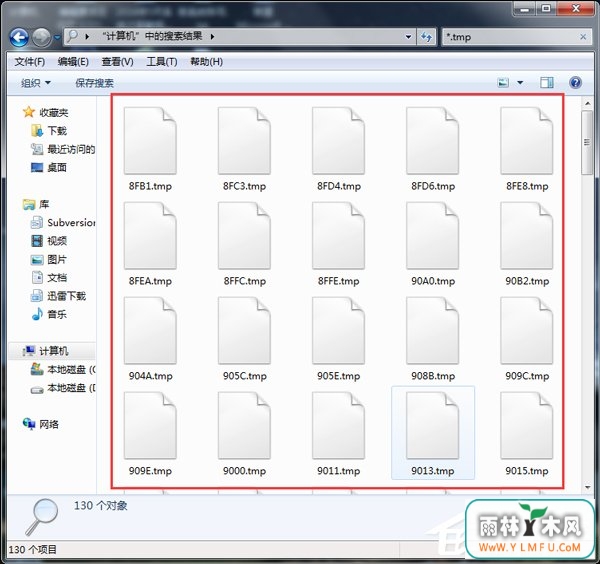Image resolution: width=600 pixels, height=564 pixels.
Task: Select 网络 in the navigation pane
Action: tap(41, 424)
